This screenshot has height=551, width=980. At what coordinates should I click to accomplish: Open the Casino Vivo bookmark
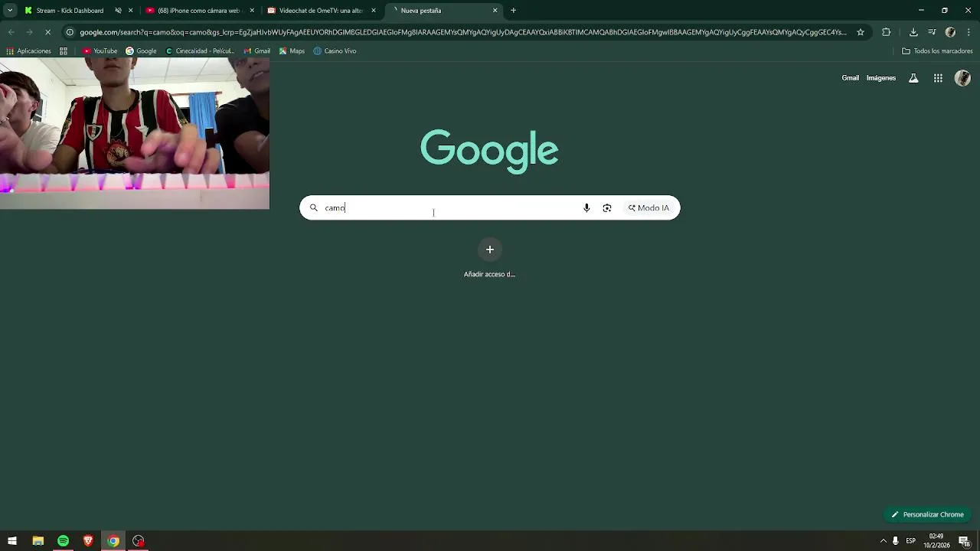click(335, 51)
